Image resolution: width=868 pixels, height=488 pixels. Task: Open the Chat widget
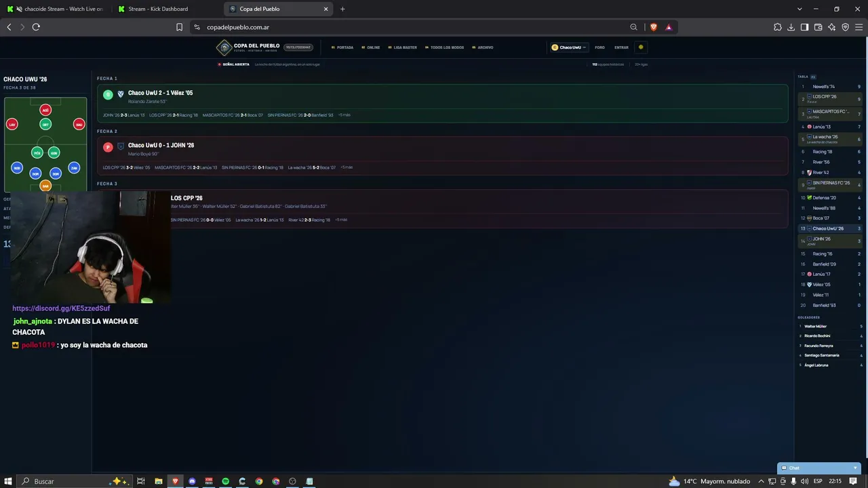point(819,468)
